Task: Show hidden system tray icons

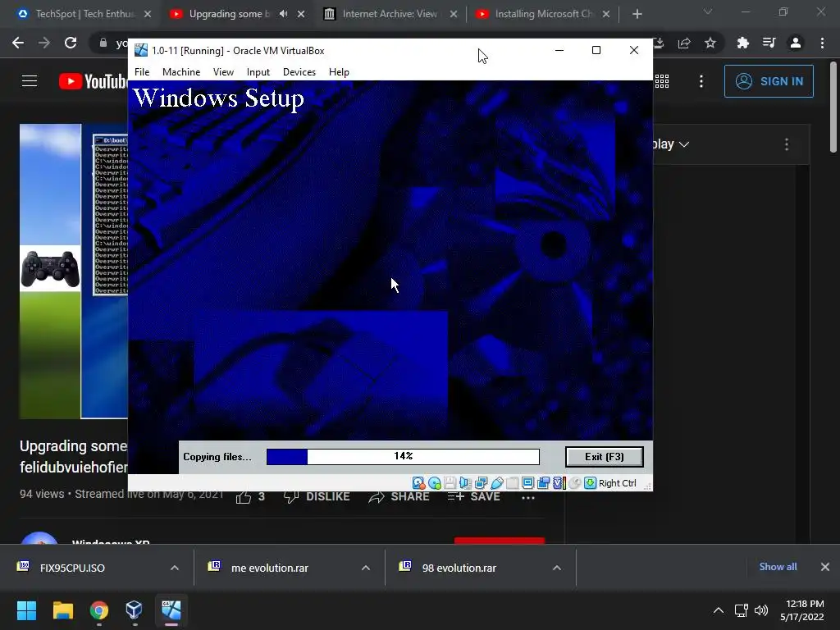Action: pyautogui.click(x=719, y=610)
